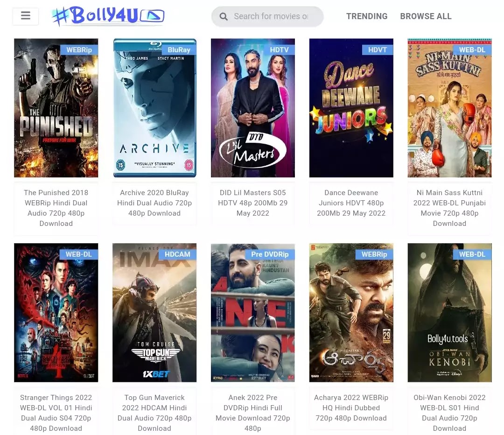Open the Anek movie poster
This screenshot has width=504, height=435.
coord(252,313)
